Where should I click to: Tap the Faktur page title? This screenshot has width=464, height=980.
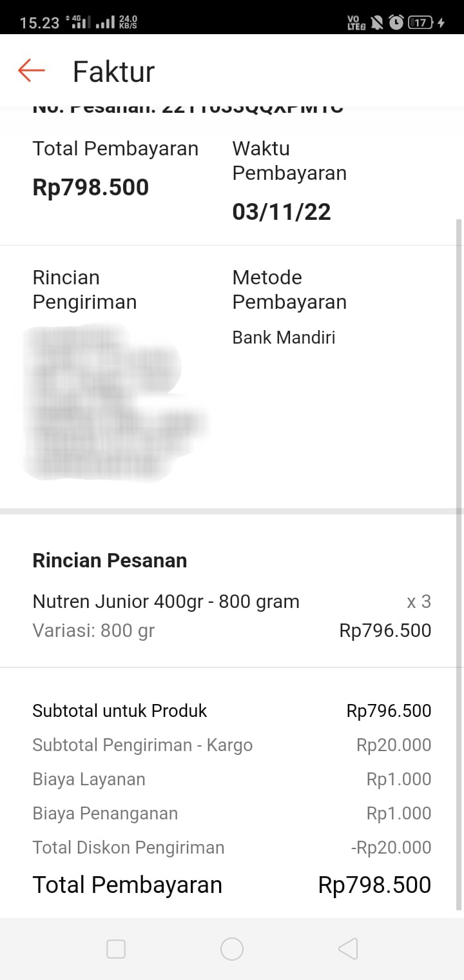113,71
